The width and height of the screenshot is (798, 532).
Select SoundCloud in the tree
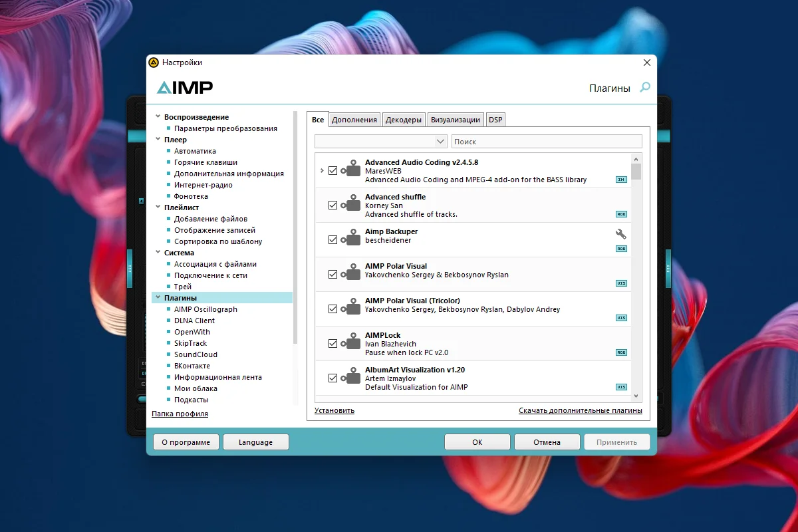[196, 354]
